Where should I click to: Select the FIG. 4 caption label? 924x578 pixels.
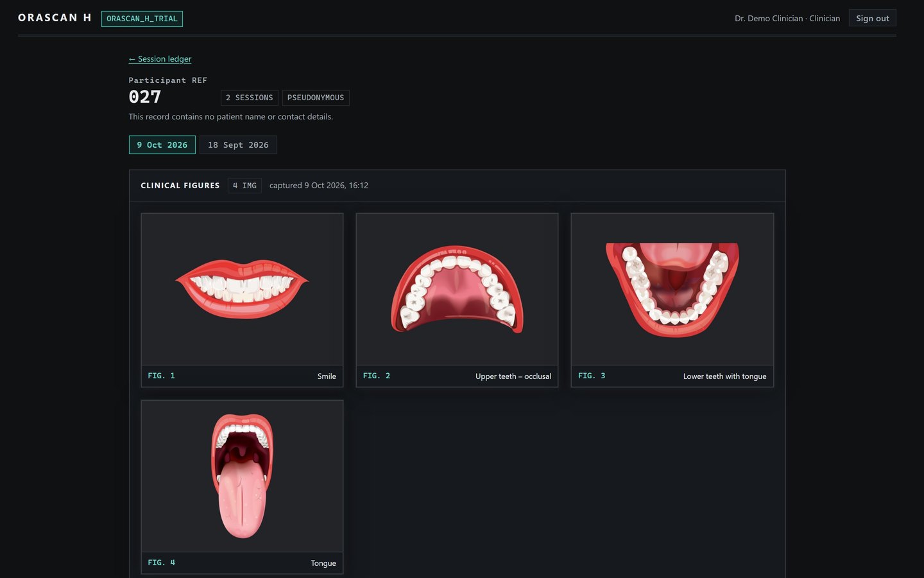(162, 563)
